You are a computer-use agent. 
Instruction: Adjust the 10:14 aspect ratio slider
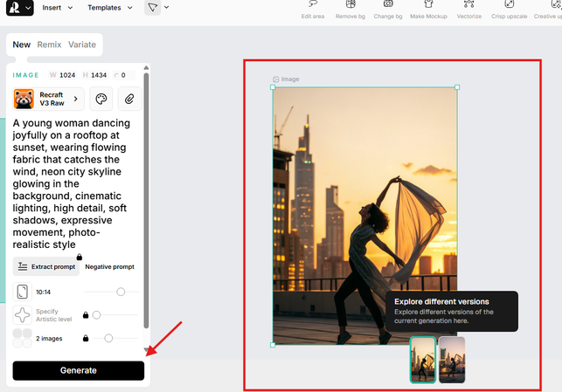121,292
